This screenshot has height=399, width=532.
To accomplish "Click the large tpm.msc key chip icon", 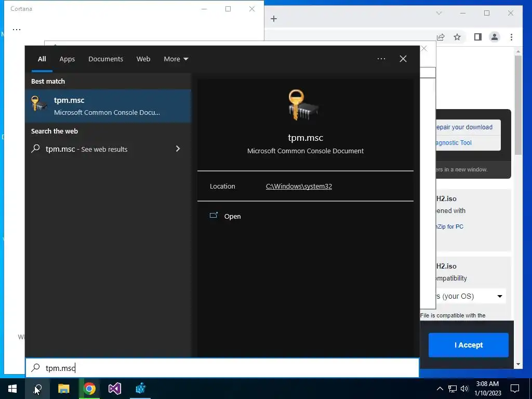I will 303,105.
